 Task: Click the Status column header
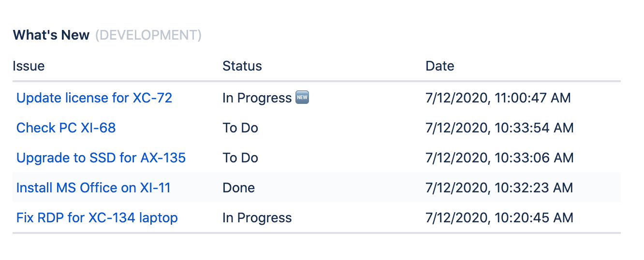[x=242, y=66]
